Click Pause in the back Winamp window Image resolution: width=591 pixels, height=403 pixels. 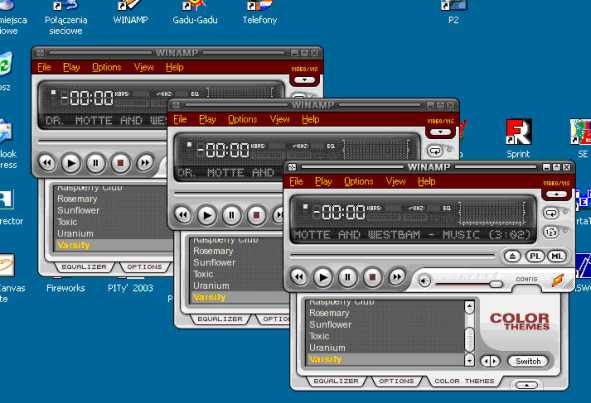[95, 163]
